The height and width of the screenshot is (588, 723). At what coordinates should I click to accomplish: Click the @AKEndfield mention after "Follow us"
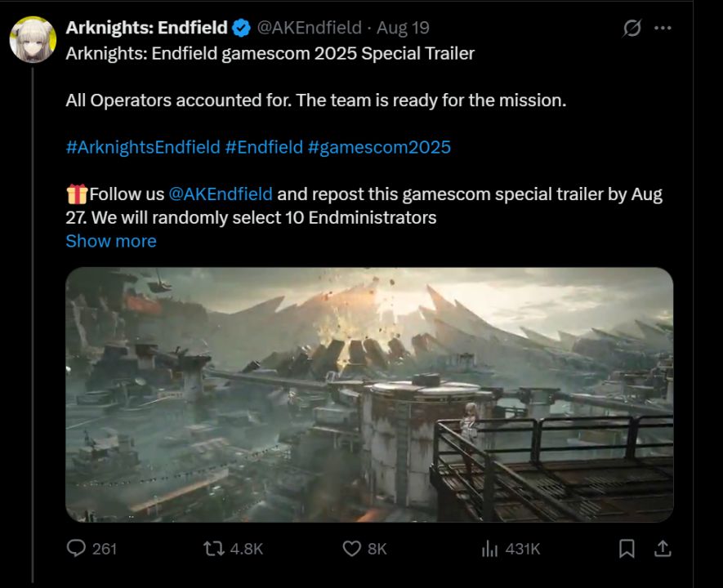[x=221, y=194]
